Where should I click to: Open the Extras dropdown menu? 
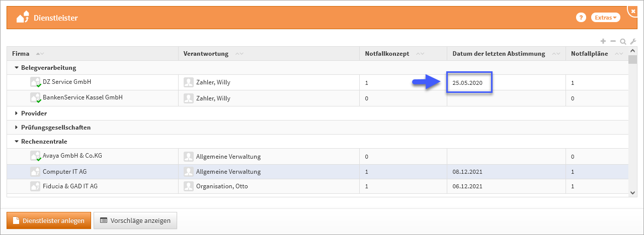(x=605, y=18)
